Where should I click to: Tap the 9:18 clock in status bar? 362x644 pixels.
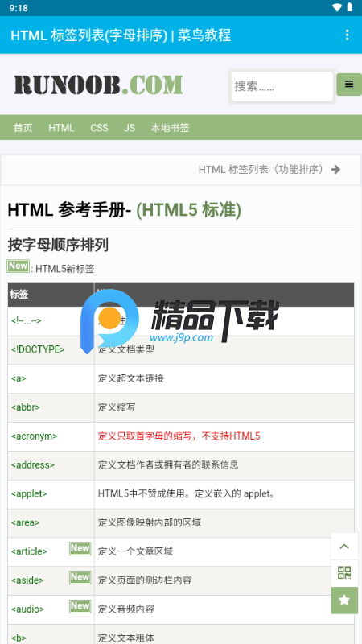pos(19,8)
